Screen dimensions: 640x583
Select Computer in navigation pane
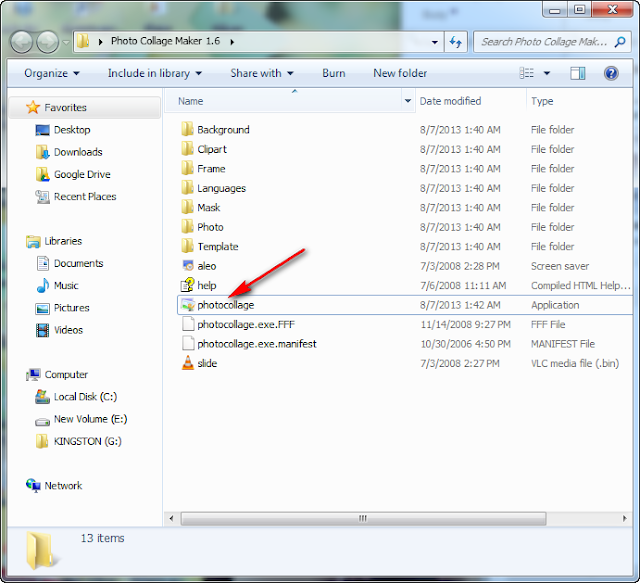pyautogui.click(x=57, y=374)
